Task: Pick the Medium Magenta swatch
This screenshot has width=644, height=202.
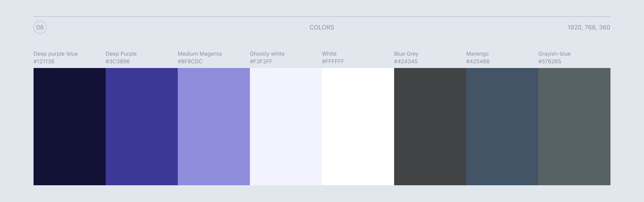Action: pyautogui.click(x=214, y=127)
